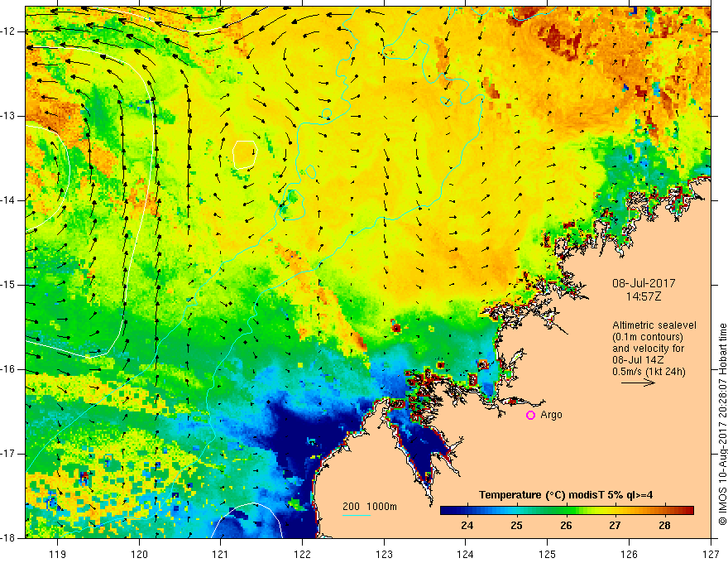728x563 pixels.
Task: Click the 25 value on color scale
Action: [516, 526]
